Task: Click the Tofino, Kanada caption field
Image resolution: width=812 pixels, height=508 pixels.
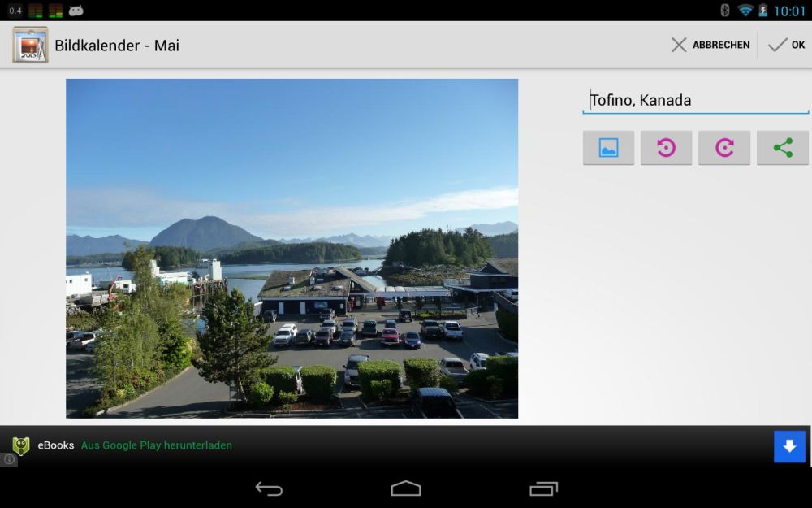Action: (695, 101)
